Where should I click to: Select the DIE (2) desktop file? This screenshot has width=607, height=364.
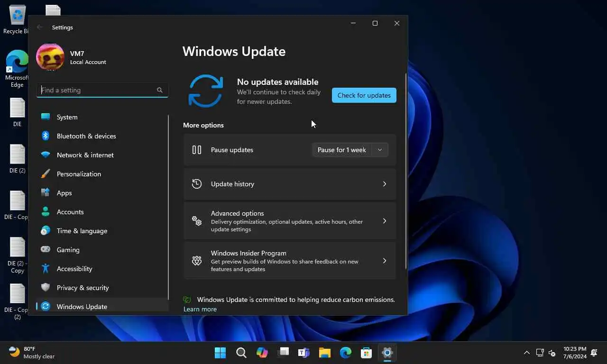coord(17,159)
